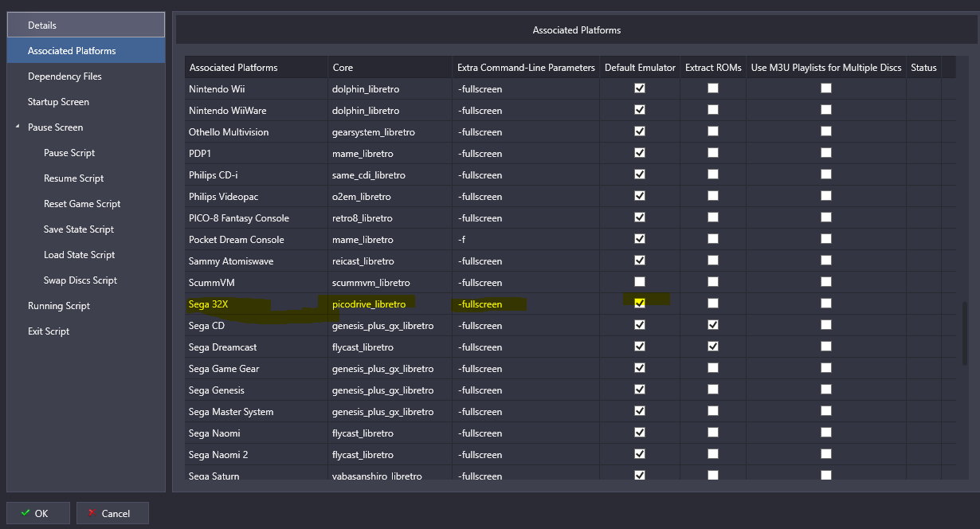Check Extract ROMs for Sega Game Gear
This screenshot has width=980, height=529.
point(713,368)
